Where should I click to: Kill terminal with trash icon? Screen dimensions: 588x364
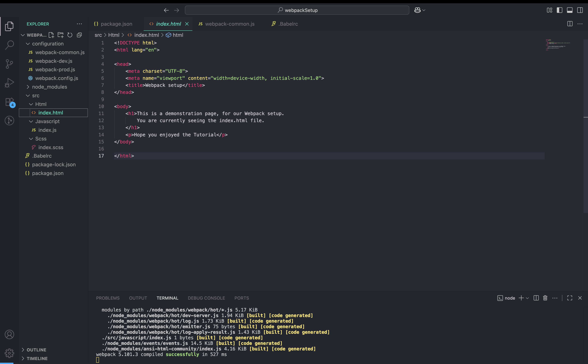[x=545, y=298]
